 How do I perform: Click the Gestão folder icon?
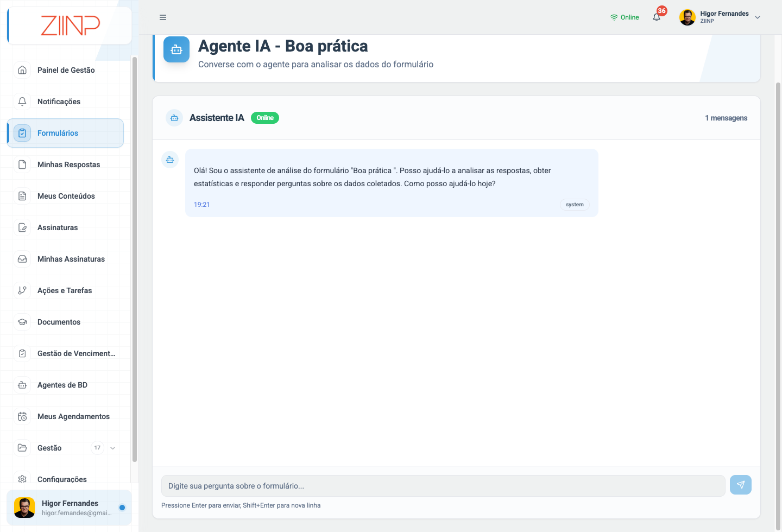[22, 448]
